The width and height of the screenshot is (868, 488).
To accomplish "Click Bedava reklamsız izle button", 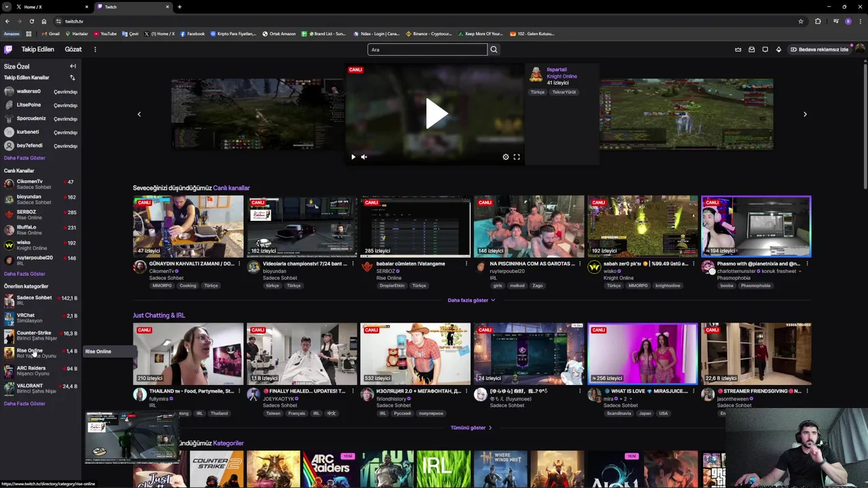I will (819, 49).
